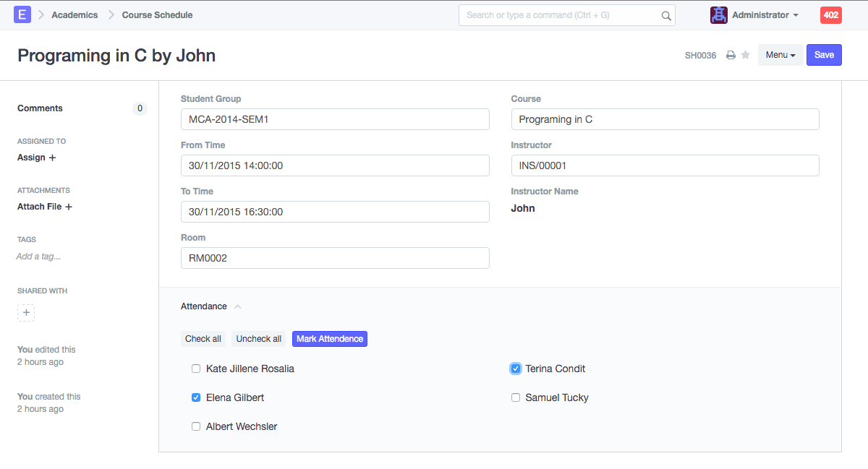Click the Room input field
Viewport: 868px width, 469px height.
[x=335, y=258]
